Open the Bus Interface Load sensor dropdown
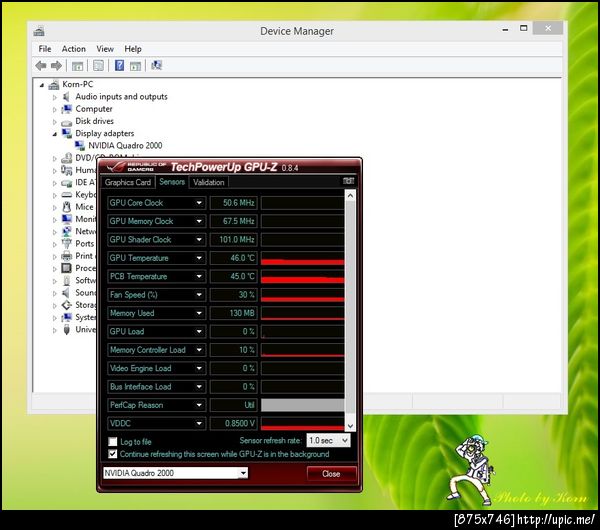Screen dimensions: 600x530 coord(199,386)
